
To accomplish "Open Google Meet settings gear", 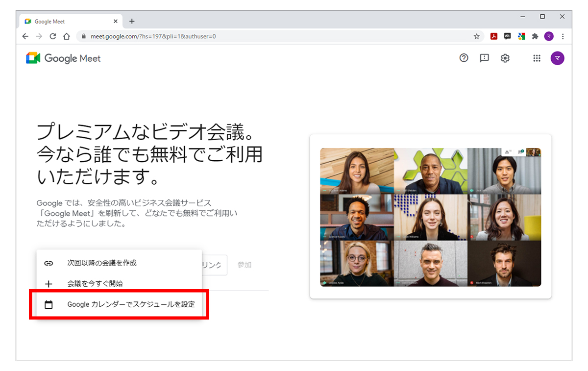I will click(x=505, y=58).
